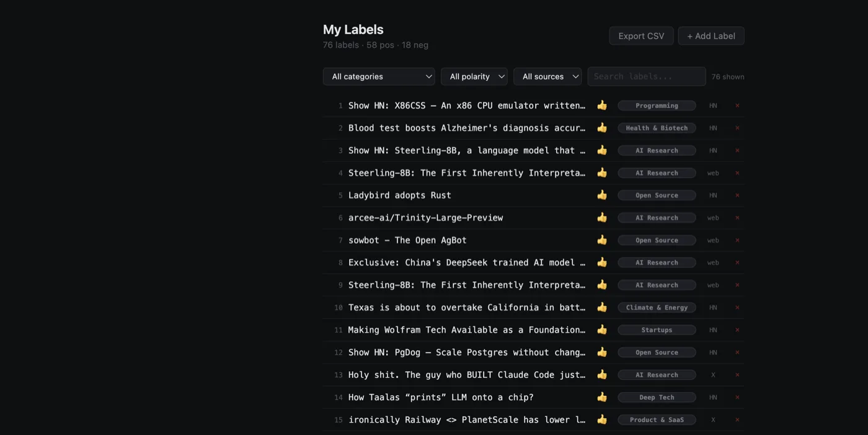Open the All sources dropdown
Image resolution: width=868 pixels, height=435 pixels.
coord(547,76)
